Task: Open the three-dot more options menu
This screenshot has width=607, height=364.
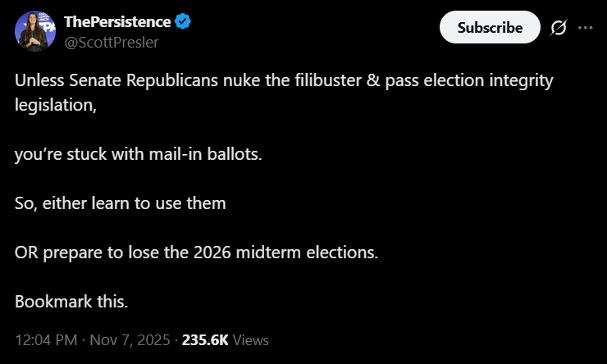Action: tap(585, 27)
